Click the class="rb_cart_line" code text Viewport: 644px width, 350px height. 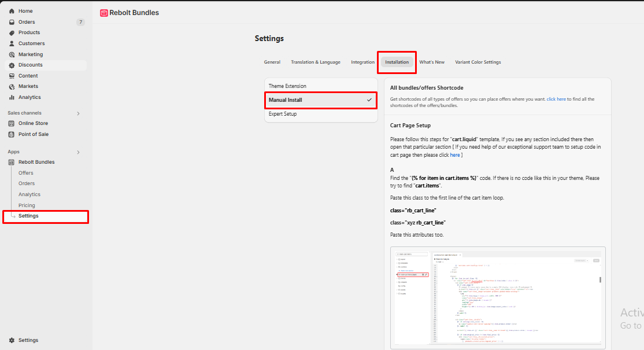(x=413, y=211)
